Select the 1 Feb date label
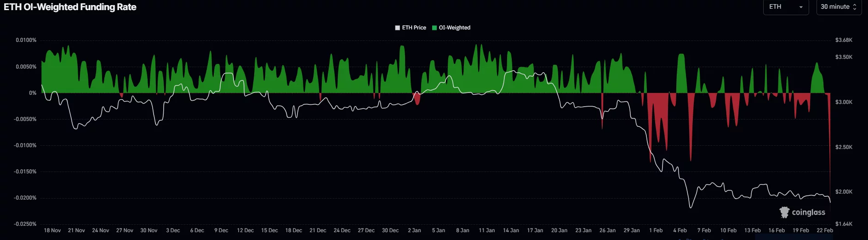The image size is (868, 240). [656, 230]
